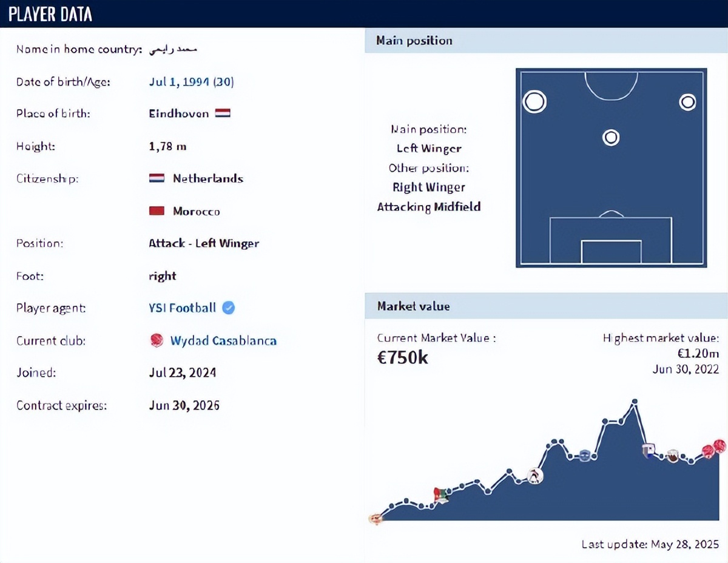Click the Market value section header

[546, 306]
